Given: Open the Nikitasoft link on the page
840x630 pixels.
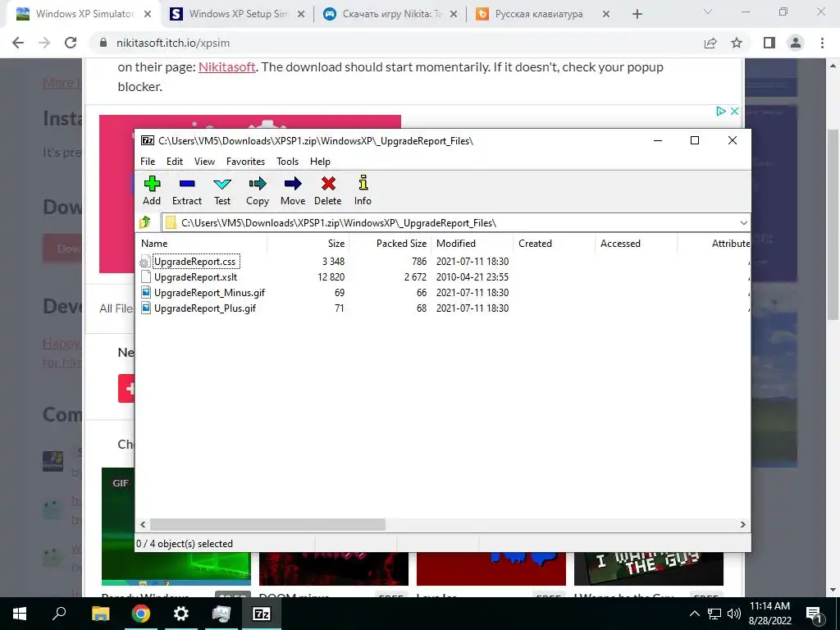Looking at the screenshot, I should coord(227,67).
